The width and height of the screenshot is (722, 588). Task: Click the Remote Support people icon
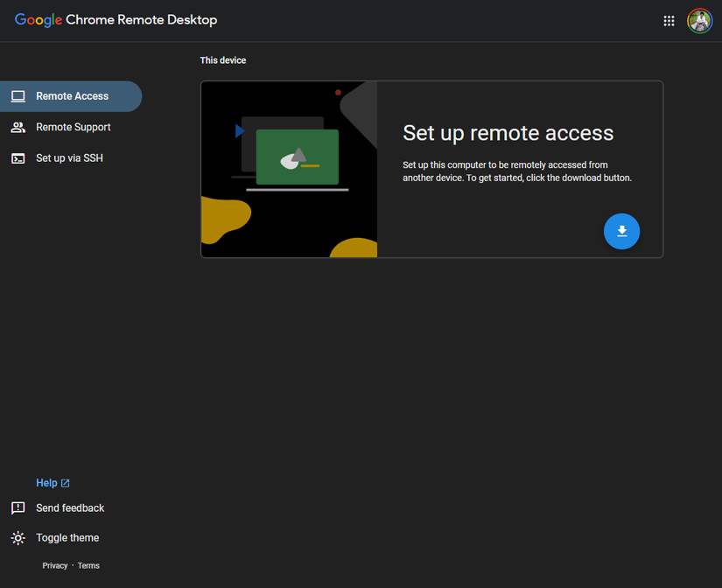[x=18, y=127]
